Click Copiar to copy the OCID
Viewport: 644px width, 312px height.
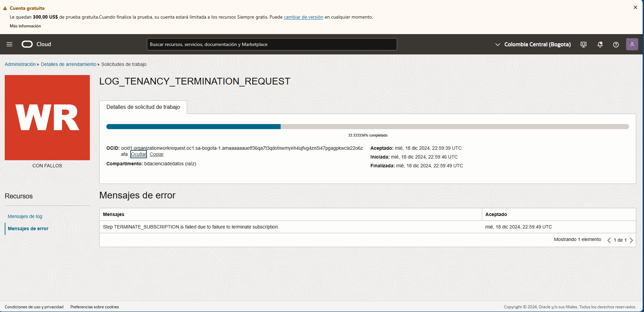pos(157,154)
